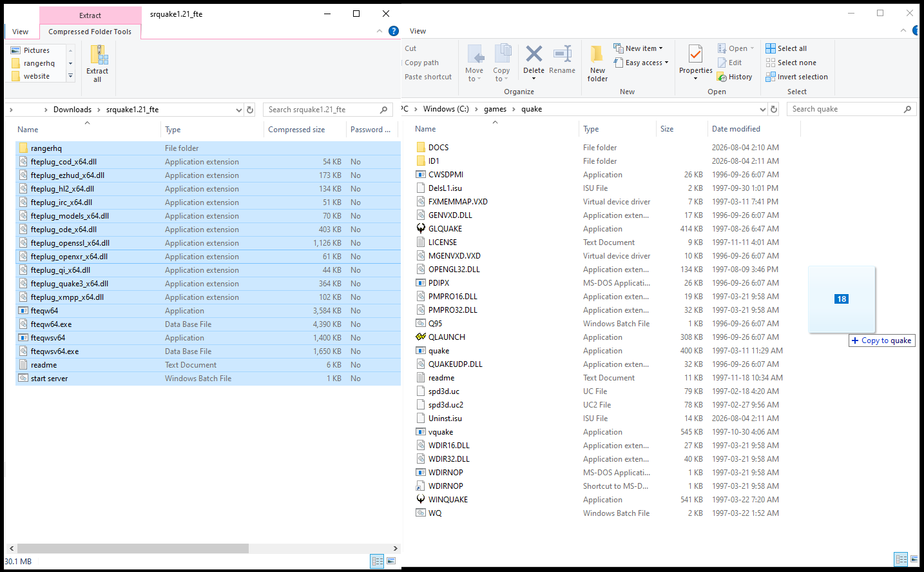Sort by Compressed size column
This screenshot has width=924, height=572.
pyautogui.click(x=296, y=130)
